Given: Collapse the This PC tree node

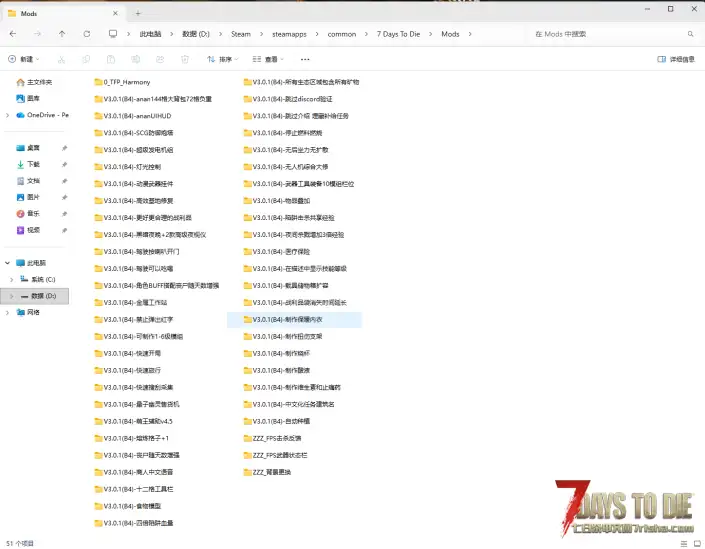Looking at the screenshot, I should pos(7,263).
